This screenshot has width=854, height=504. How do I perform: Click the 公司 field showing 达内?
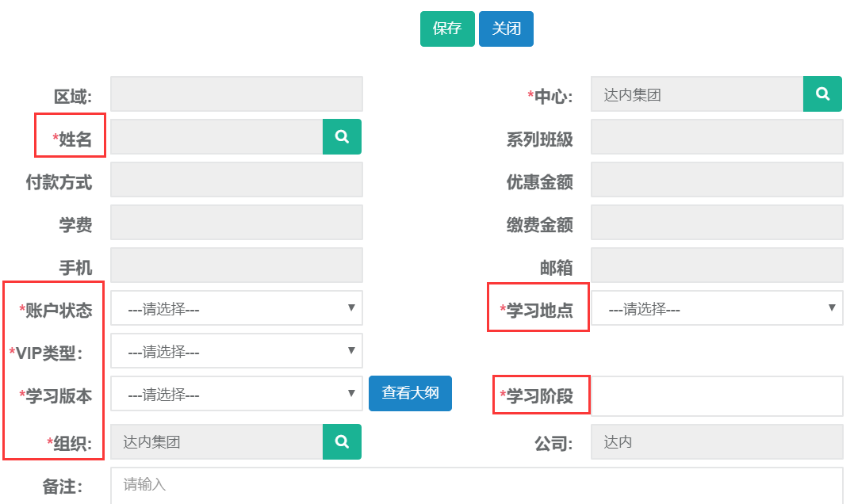click(x=716, y=442)
